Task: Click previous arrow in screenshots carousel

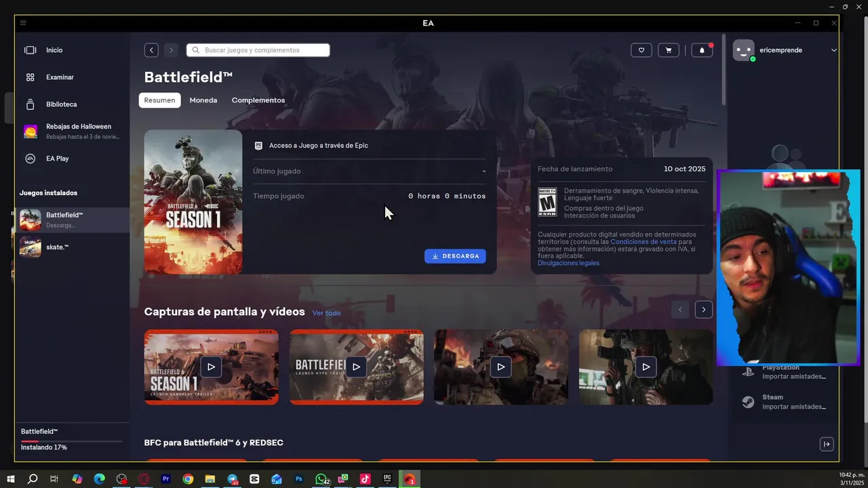Action: click(680, 310)
